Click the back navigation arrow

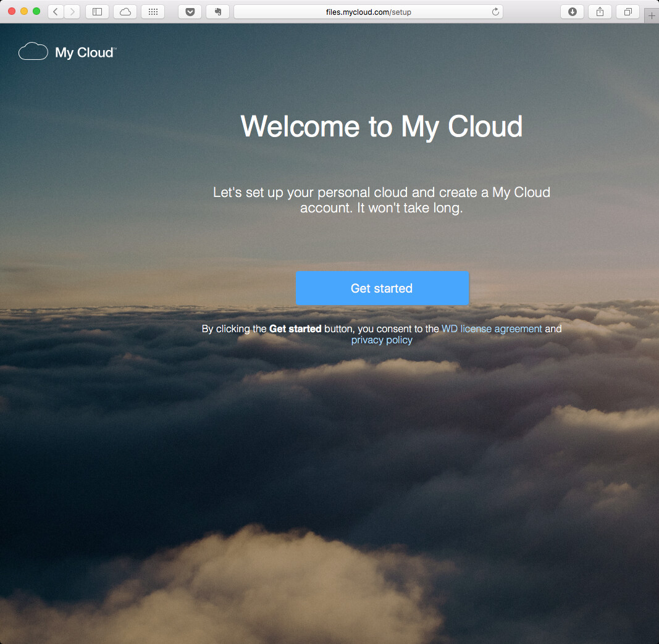54,11
